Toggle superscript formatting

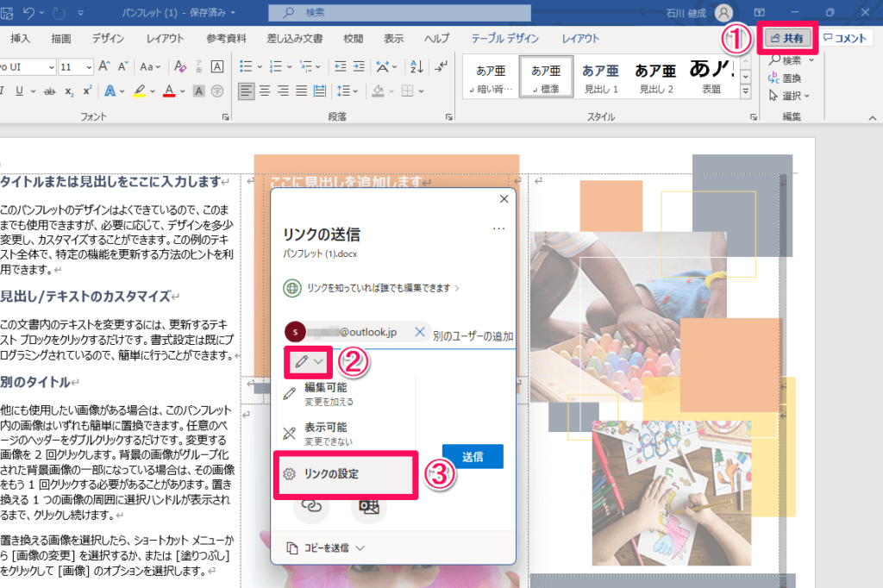(x=87, y=91)
